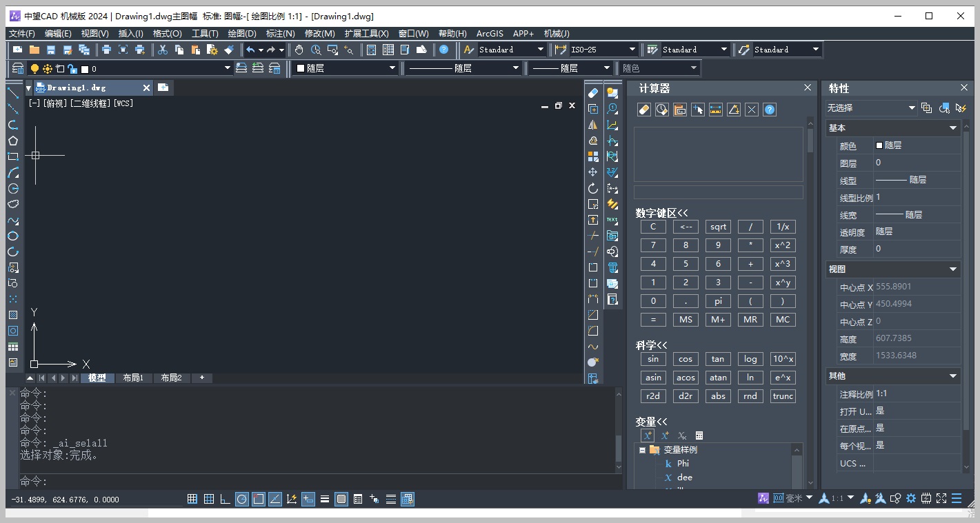The height and width of the screenshot is (523, 980).
Task: Toggle polar tracking in the status bar
Action: click(242, 499)
